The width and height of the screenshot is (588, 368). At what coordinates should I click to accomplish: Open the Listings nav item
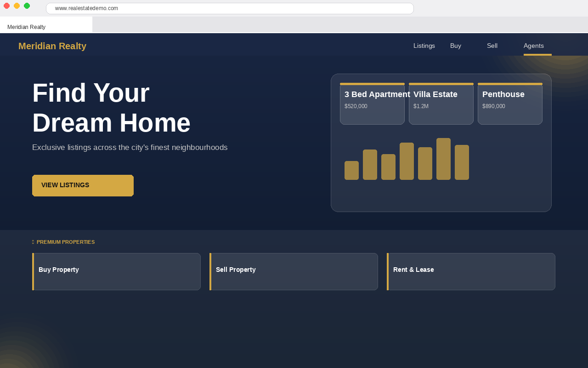(424, 46)
